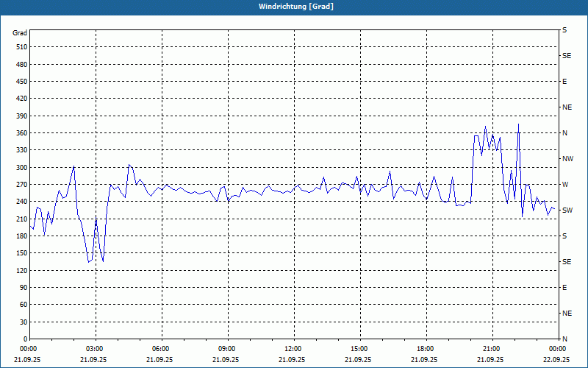Select the 90 degree axis label
This screenshot has width=588, height=368.
24,287
